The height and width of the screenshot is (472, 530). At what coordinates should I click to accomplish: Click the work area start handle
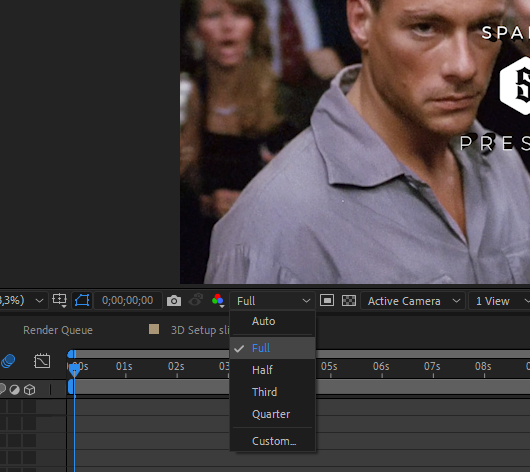(71, 387)
